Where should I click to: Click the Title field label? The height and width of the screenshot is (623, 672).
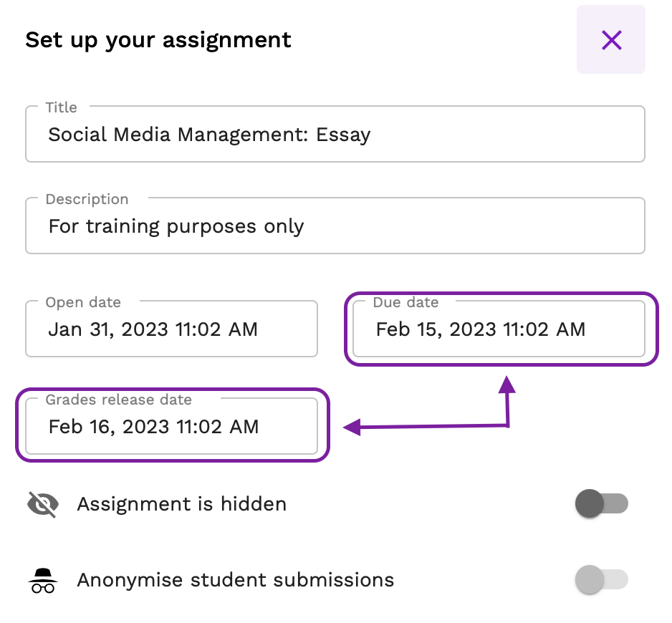click(x=62, y=107)
